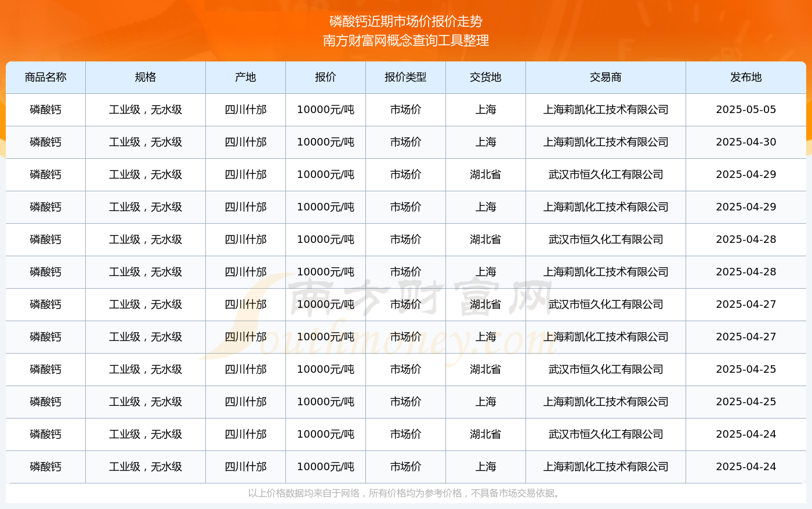Click 湖北省 in the 2025-04-28 row
The width and height of the screenshot is (812, 509).
(485, 239)
